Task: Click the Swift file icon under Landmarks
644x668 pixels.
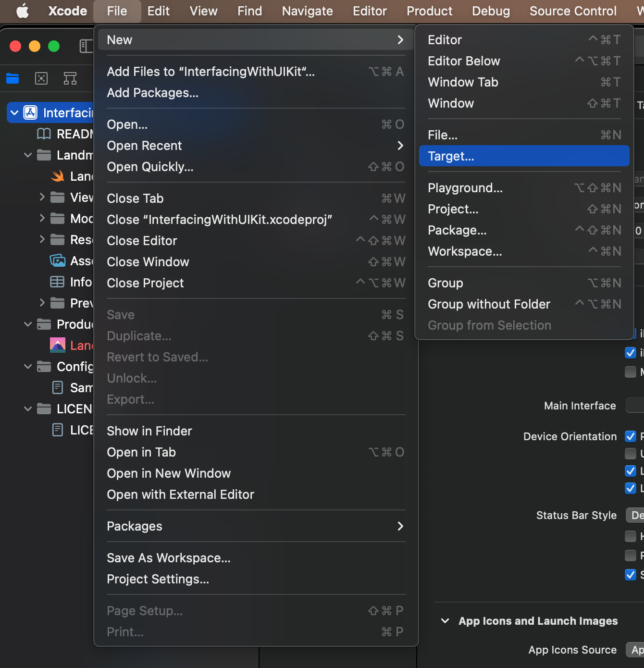Action: [x=58, y=176]
